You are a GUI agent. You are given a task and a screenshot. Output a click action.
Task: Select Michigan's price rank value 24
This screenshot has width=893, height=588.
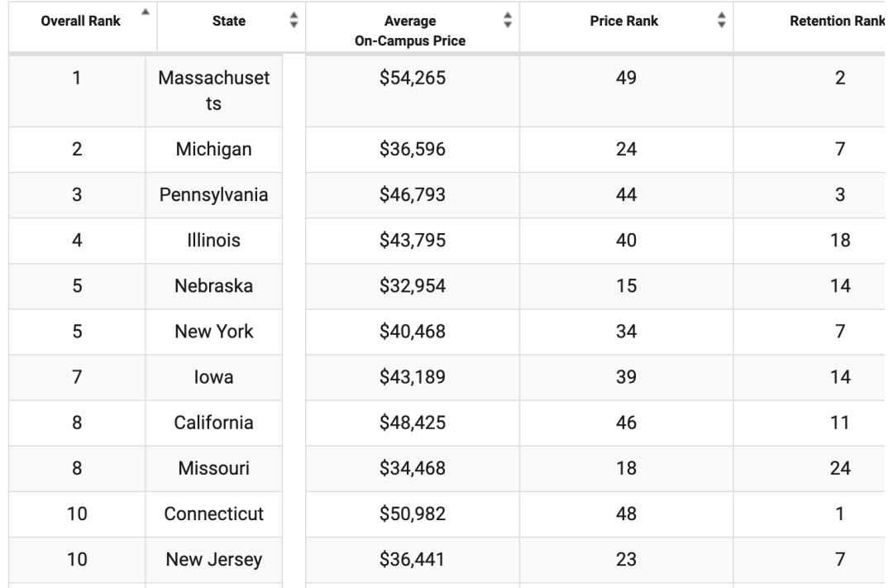click(626, 150)
